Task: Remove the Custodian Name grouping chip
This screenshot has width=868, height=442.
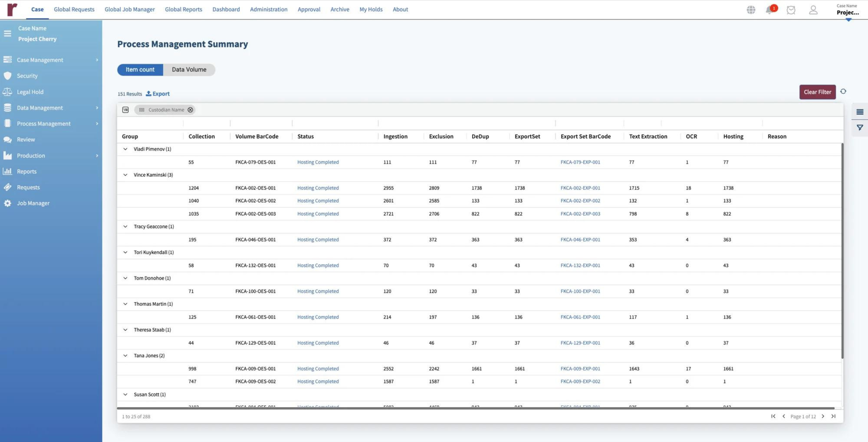Action: 190,110
